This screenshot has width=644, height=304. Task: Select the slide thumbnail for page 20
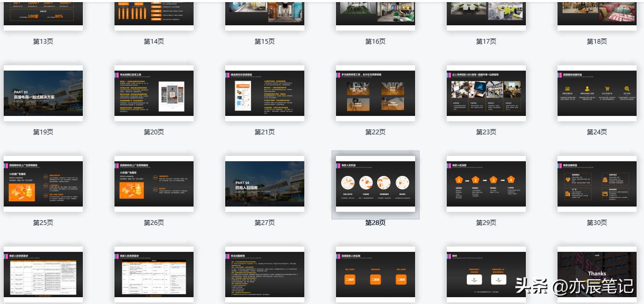click(x=154, y=93)
